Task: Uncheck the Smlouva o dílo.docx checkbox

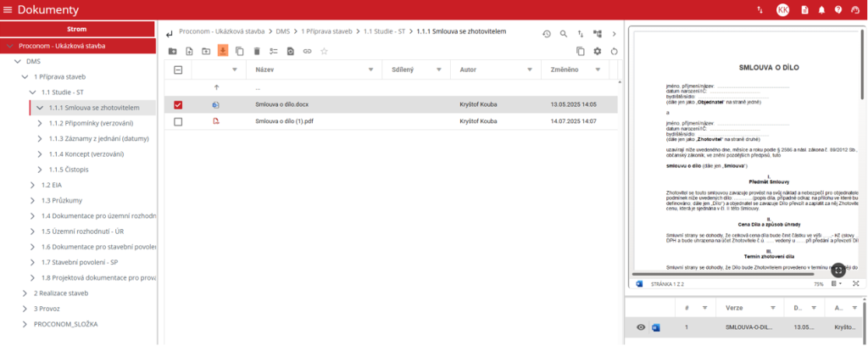Action: pos(178,105)
